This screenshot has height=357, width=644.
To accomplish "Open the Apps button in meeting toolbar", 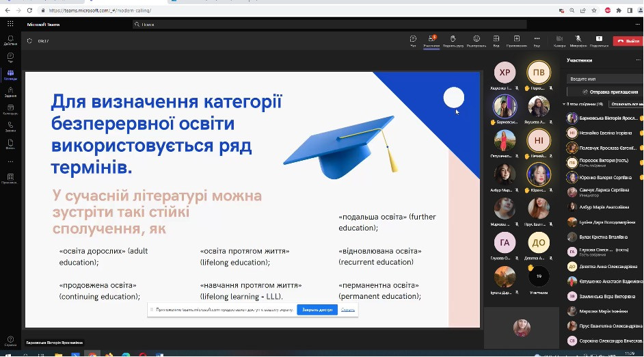I will (x=517, y=40).
